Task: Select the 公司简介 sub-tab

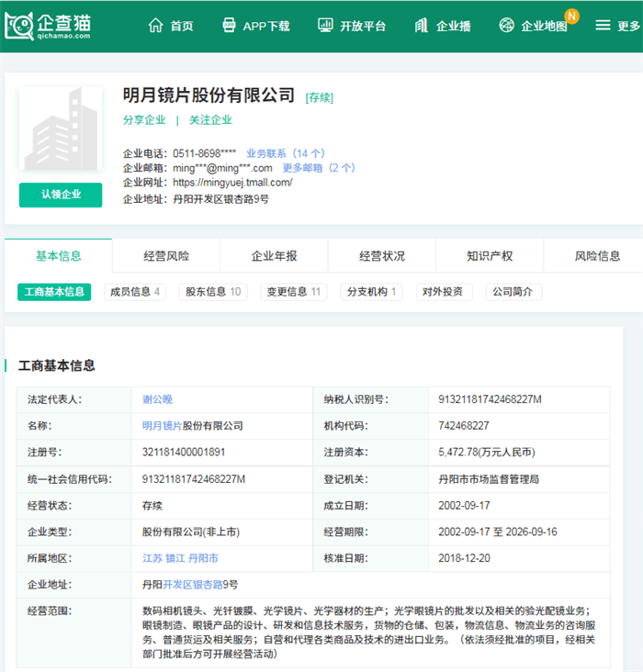Action: point(513,292)
